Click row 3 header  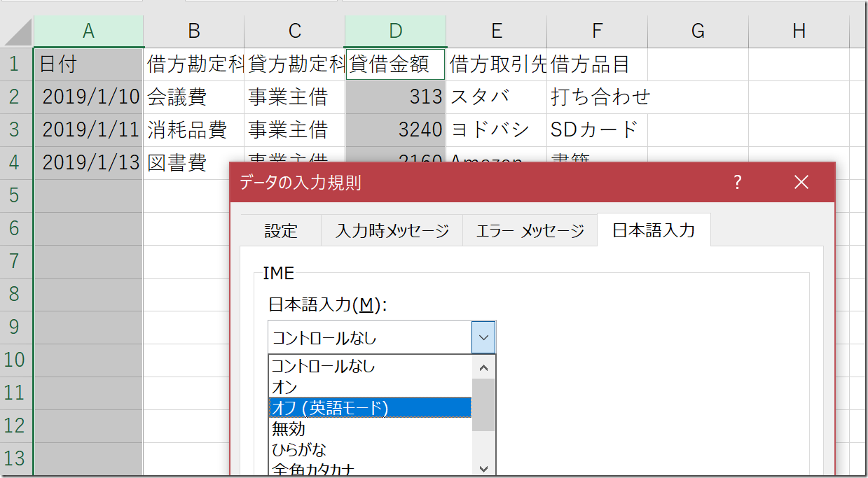pos(15,129)
